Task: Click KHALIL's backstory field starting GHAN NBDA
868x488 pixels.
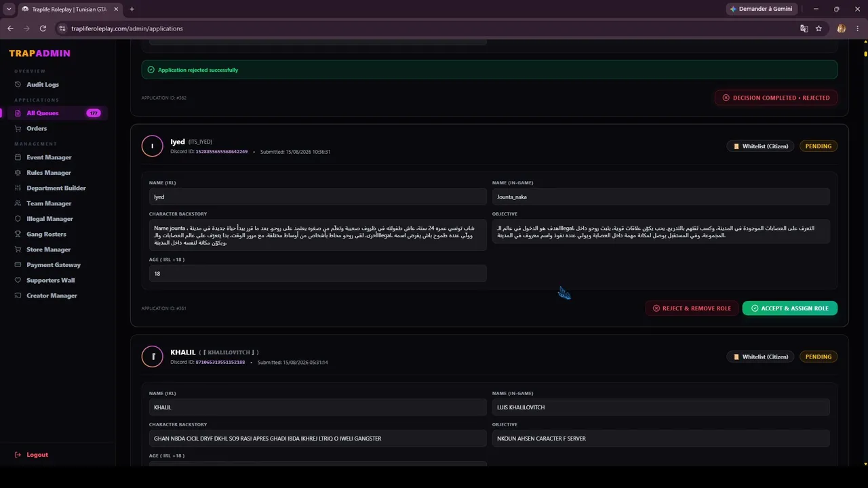Action: pos(318,439)
